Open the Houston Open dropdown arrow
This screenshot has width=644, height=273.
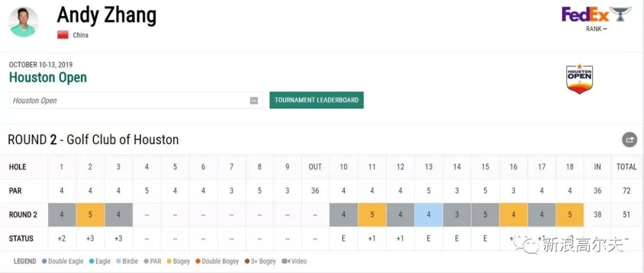click(x=254, y=101)
